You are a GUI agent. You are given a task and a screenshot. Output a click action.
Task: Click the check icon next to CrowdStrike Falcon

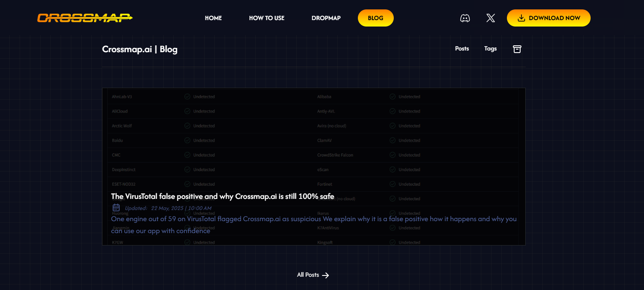click(392, 155)
